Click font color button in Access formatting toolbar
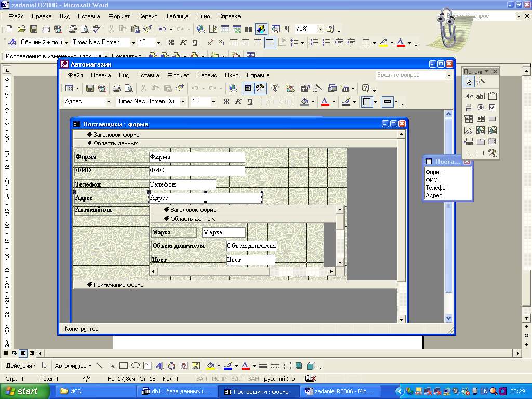The height and width of the screenshot is (399, 532). (325, 101)
